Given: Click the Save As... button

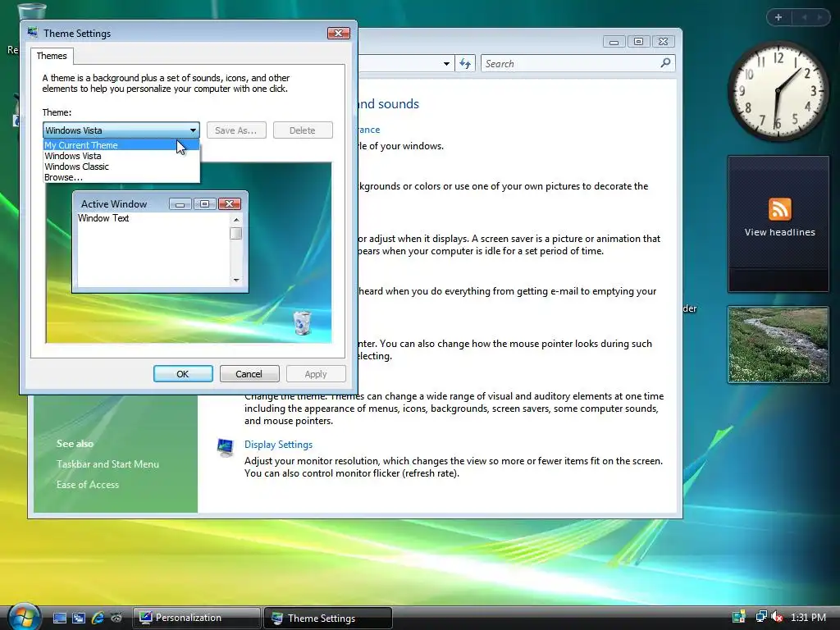Looking at the screenshot, I should pos(236,130).
